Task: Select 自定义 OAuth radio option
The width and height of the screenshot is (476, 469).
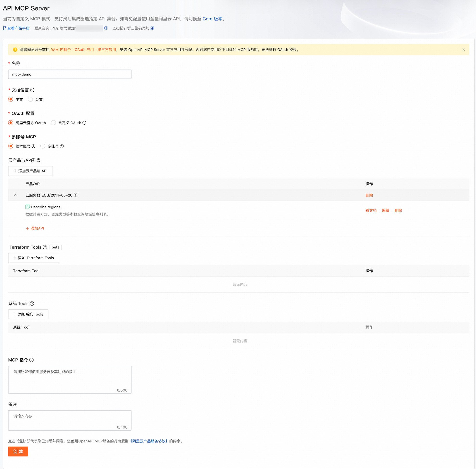Action: 53,123
